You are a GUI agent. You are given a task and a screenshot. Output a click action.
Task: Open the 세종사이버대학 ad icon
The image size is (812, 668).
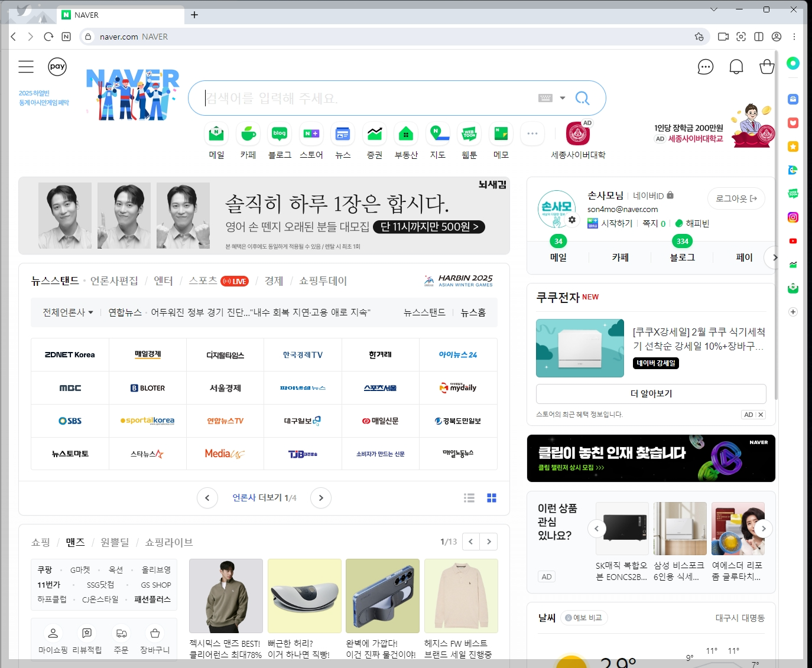coord(578,134)
